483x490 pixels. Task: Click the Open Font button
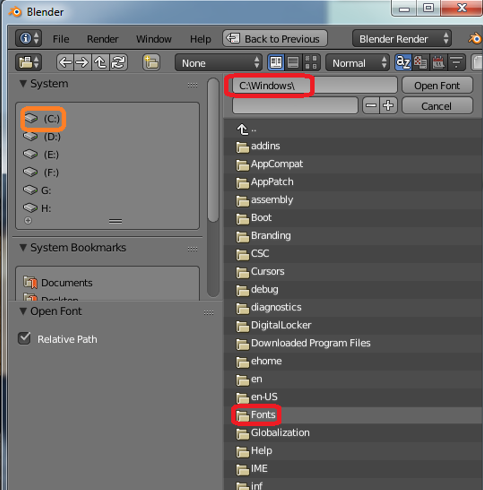[x=437, y=86]
